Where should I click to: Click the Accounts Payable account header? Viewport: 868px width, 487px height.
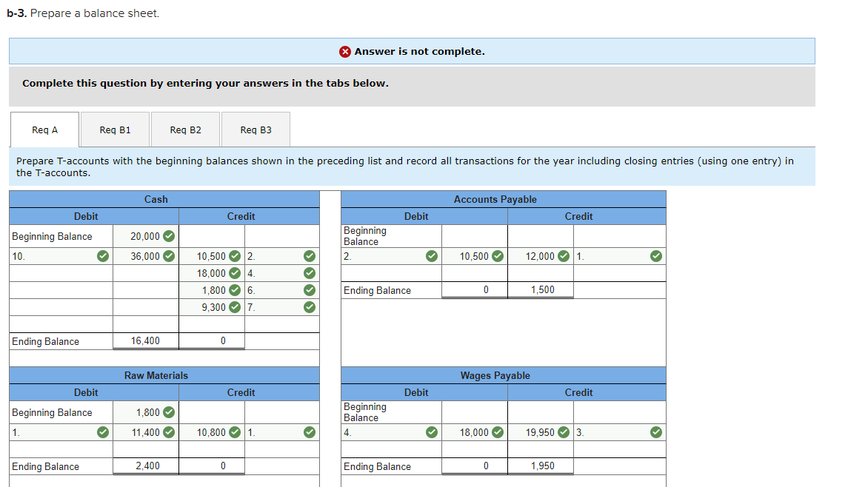(504, 199)
